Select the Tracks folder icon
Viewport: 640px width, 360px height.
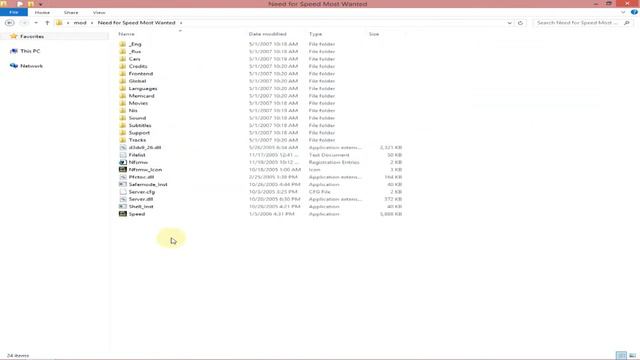click(x=122, y=140)
